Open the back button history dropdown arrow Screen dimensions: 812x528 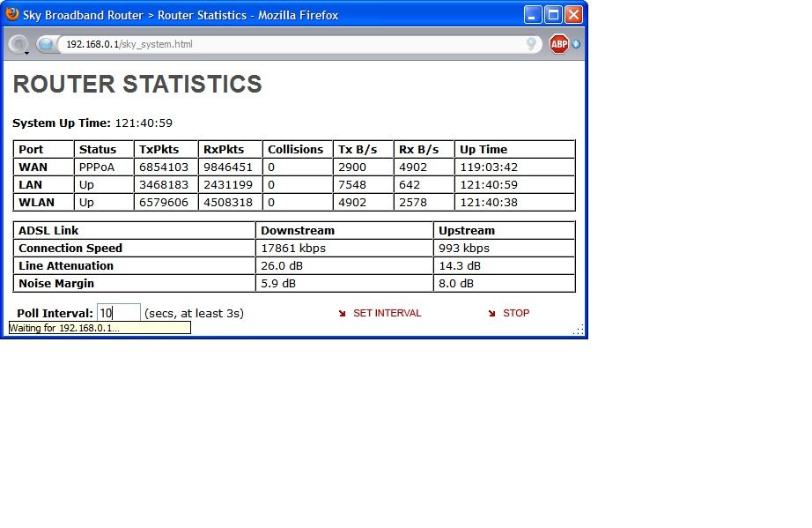click(x=27, y=52)
